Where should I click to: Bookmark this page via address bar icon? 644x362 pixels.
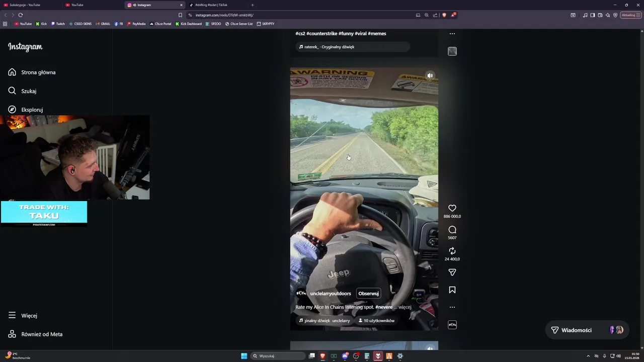pos(180,15)
